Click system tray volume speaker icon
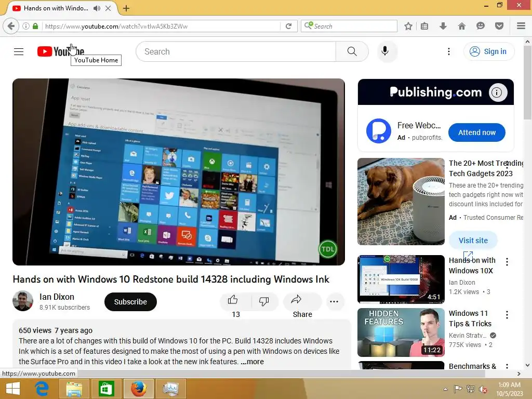This screenshot has width=532, height=399. [x=483, y=389]
